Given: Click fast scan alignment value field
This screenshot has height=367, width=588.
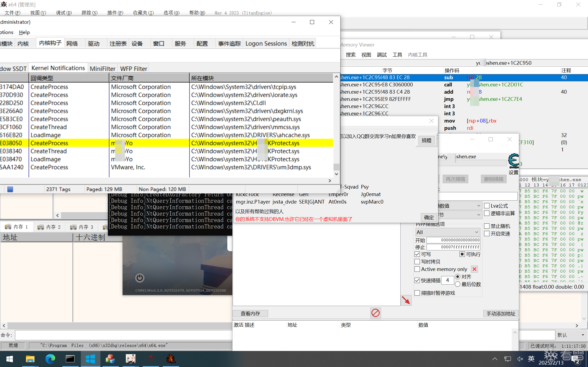Looking at the screenshot, I should coord(447,280).
